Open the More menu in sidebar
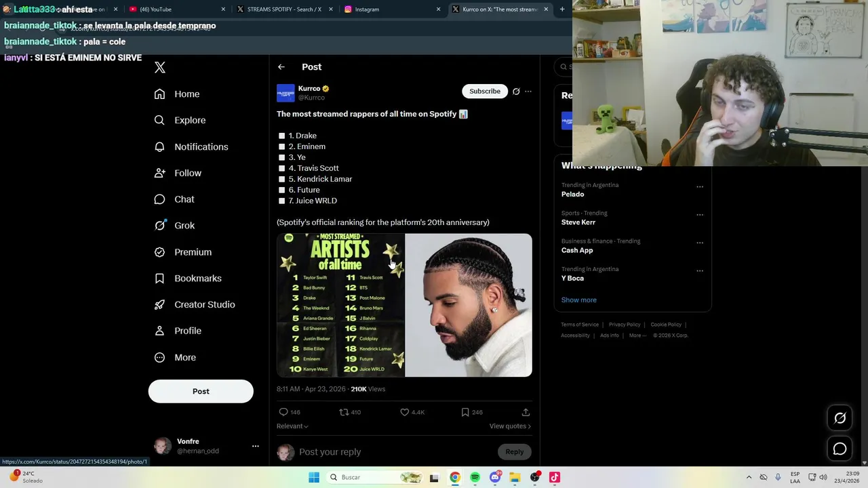868x488 pixels. click(x=175, y=357)
